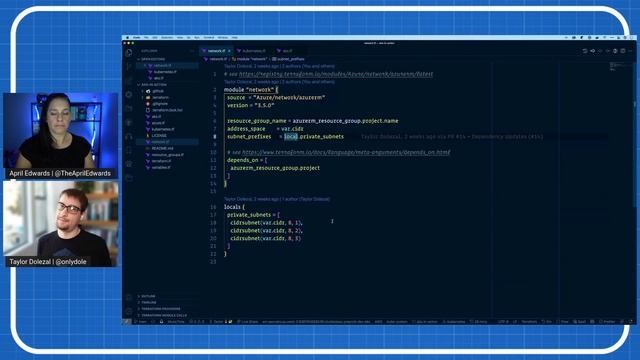Expand the .terraform folder
This screenshot has width=640, height=360.
tap(160, 98)
